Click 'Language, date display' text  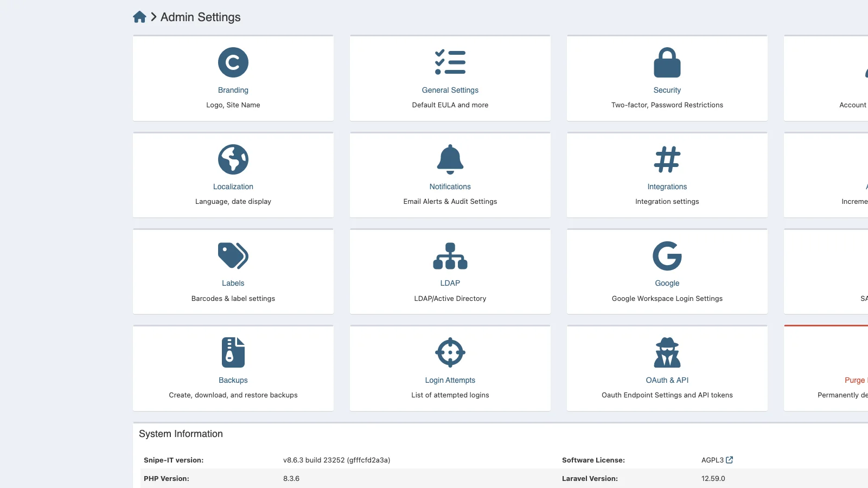(233, 202)
